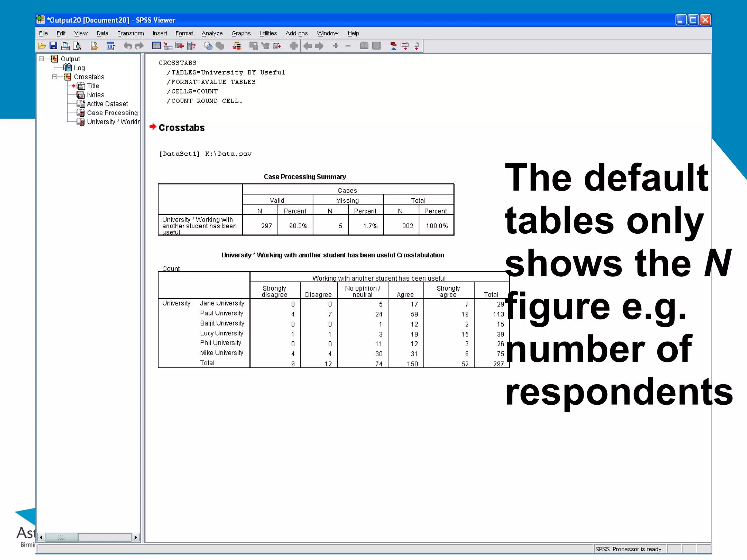
Task: Click the Export output icon
Action: [x=94, y=46]
